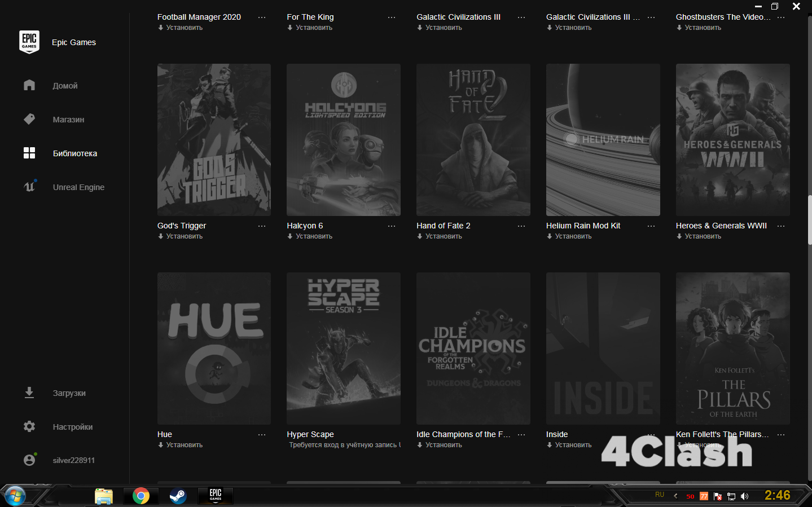The height and width of the screenshot is (507, 812).
Task: Click the silver228911 account avatar icon
Action: click(29, 460)
